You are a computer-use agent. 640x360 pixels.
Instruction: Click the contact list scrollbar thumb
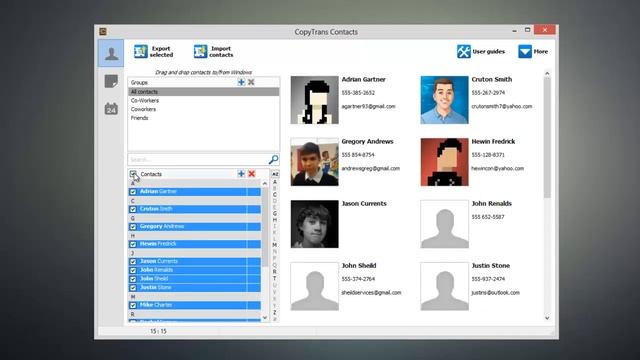265,227
